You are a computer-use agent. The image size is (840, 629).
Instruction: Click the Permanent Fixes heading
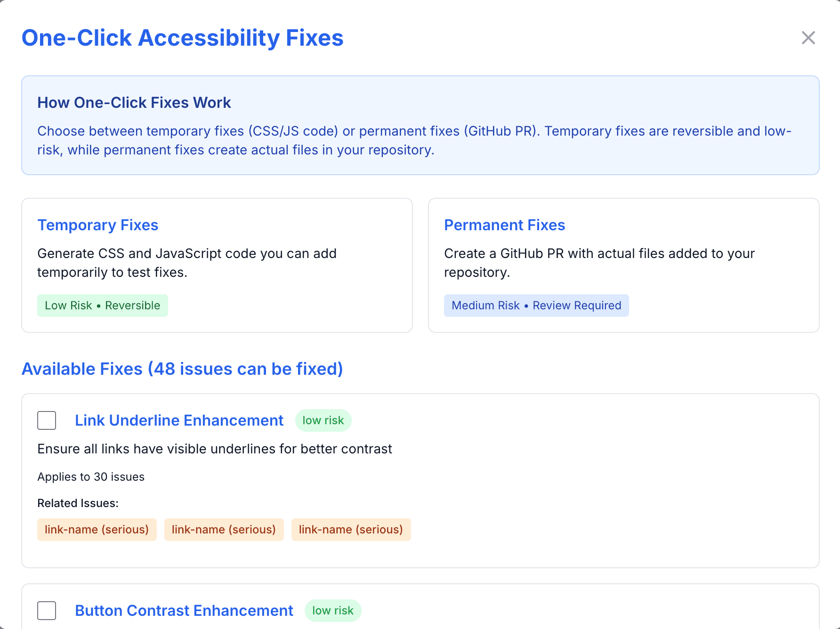tap(504, 225)
